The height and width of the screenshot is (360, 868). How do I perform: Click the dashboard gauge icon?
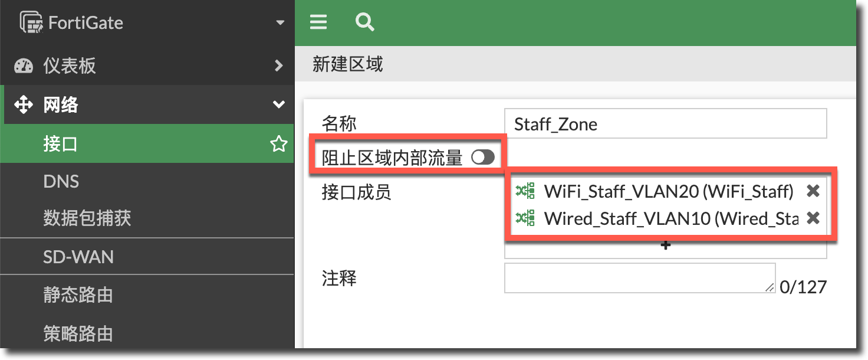pos(24,66)
